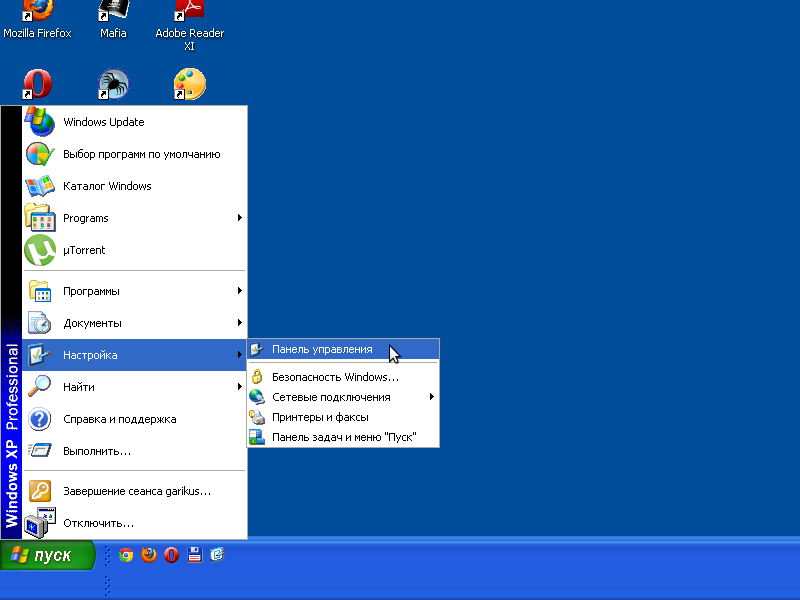
Task: Expand the Сетевые подключения submenu arrow
Action: point(432,396)
